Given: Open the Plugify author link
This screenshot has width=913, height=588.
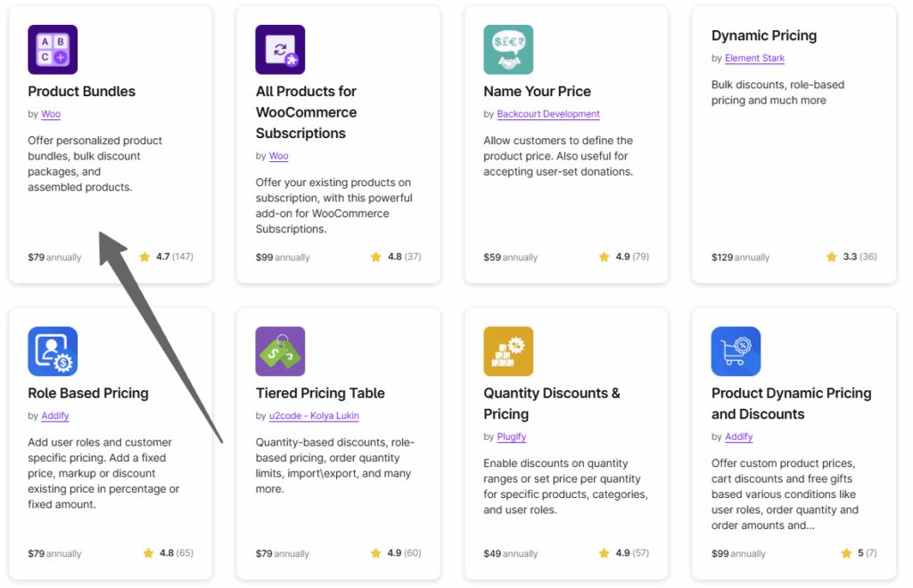Looking at the screenshot, I should click(x=511, y=437).
